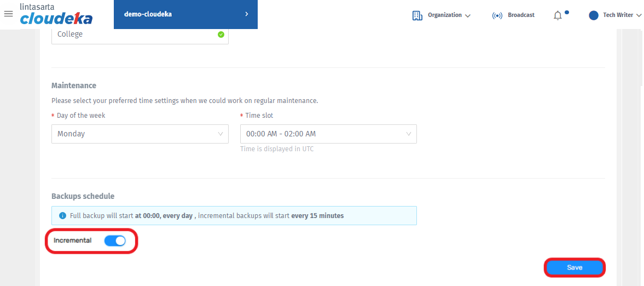This screenshot has height=286, width=644.
Task: Open the hamburger navigation menu
Action: coord(8,14)
